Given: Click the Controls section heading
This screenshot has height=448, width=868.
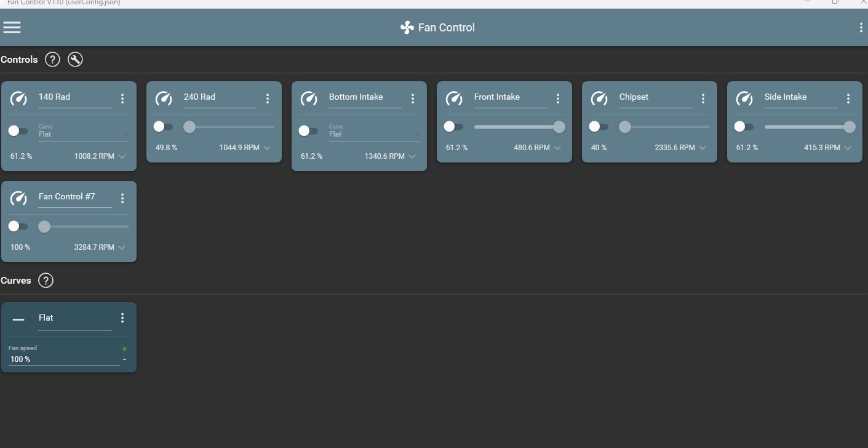Looking at the screenshot, I should (19, 60).
